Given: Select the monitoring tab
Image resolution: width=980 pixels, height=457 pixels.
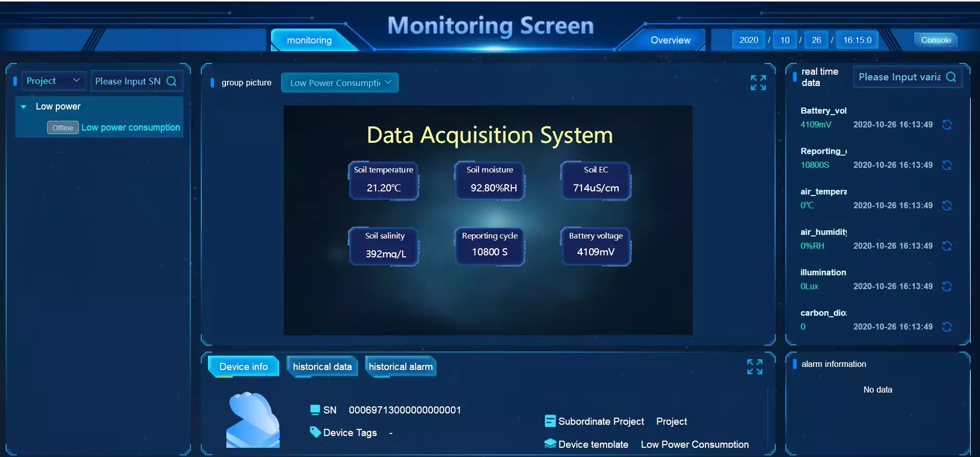Looking at the screenshot, I should 309,40.
